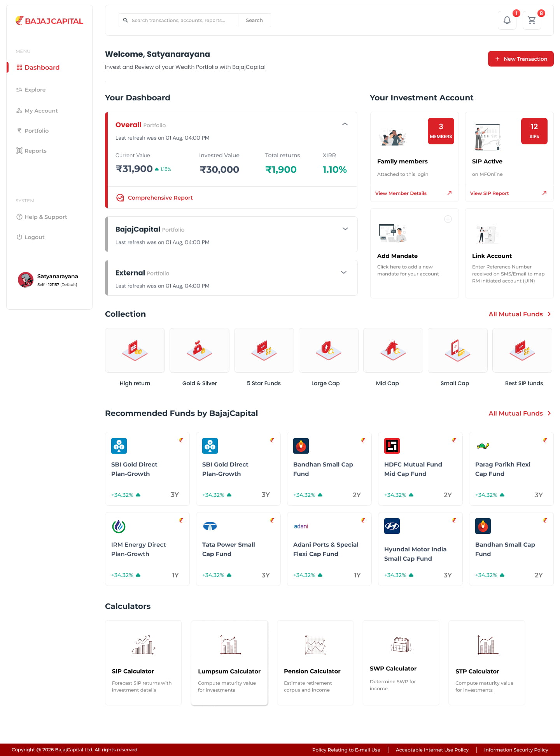Click the Parag Parikh Flexi Cap logo

(483, 446)
